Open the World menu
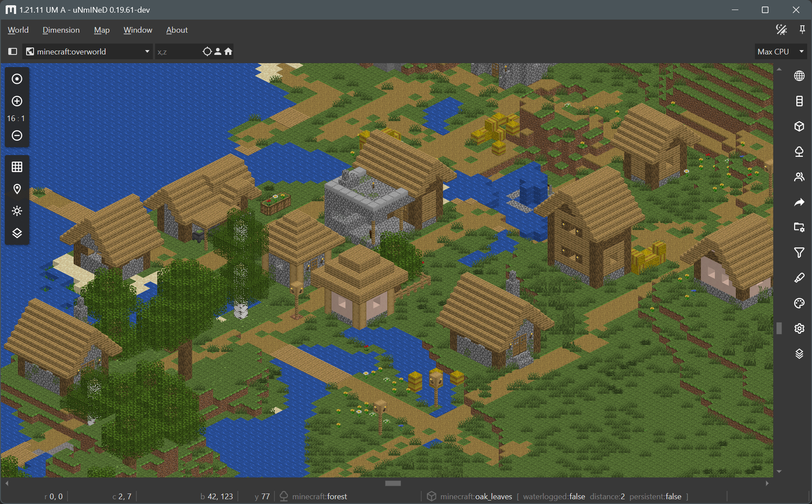The height and width of the screenshot is (504, 812). [x=18, y=30]
